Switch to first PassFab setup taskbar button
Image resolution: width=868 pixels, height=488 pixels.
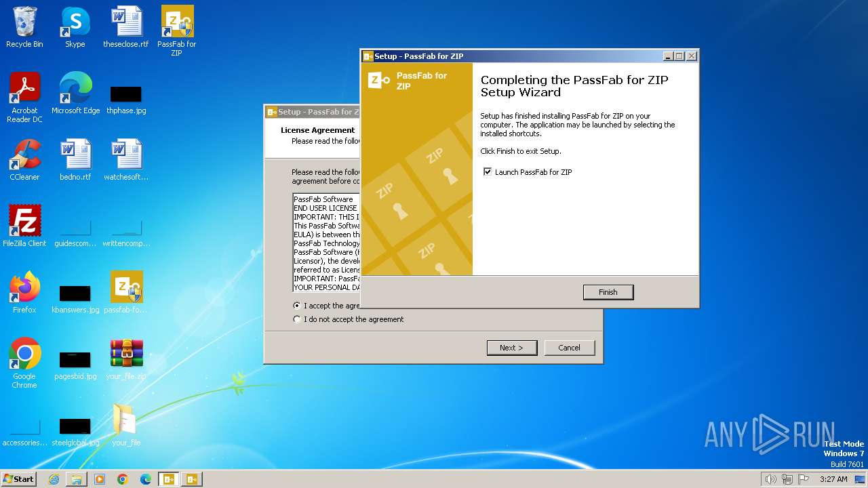169,479
